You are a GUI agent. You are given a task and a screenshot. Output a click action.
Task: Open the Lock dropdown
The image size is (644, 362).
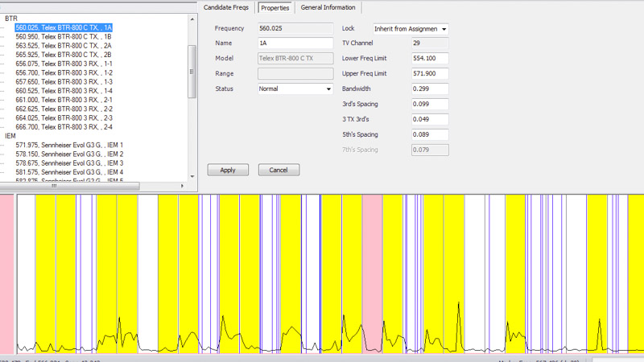[x=411, y=29]
